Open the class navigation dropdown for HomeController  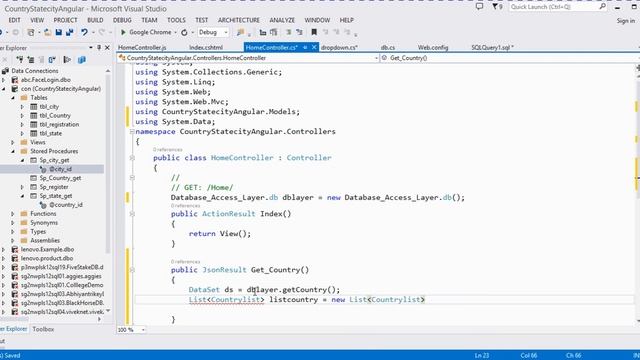click(x=249, y=58)
